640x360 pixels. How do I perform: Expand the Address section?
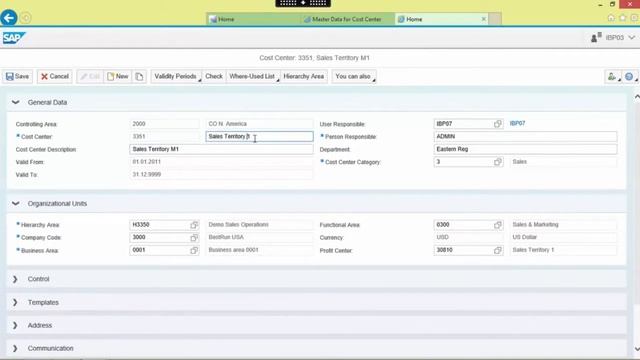(16, 325)
